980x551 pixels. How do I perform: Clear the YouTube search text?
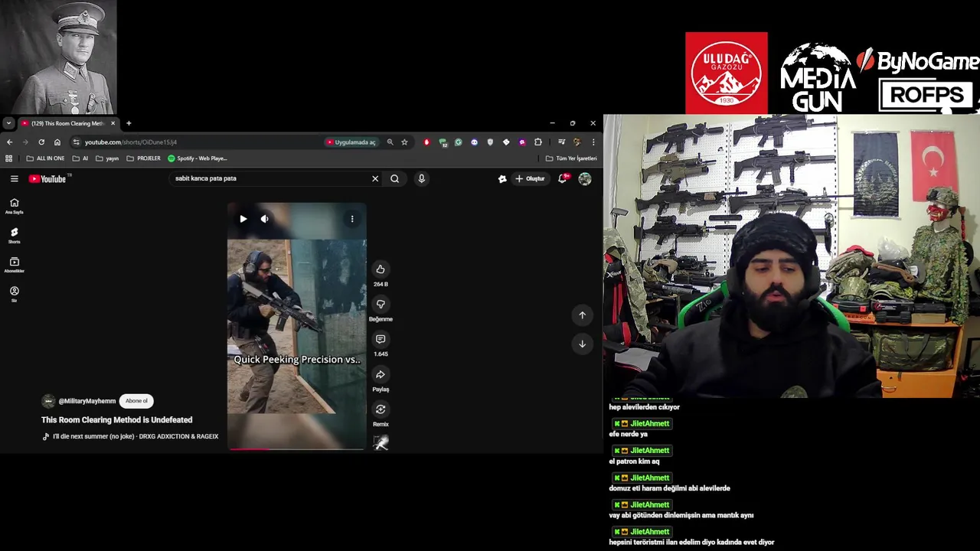click(375, 178)
